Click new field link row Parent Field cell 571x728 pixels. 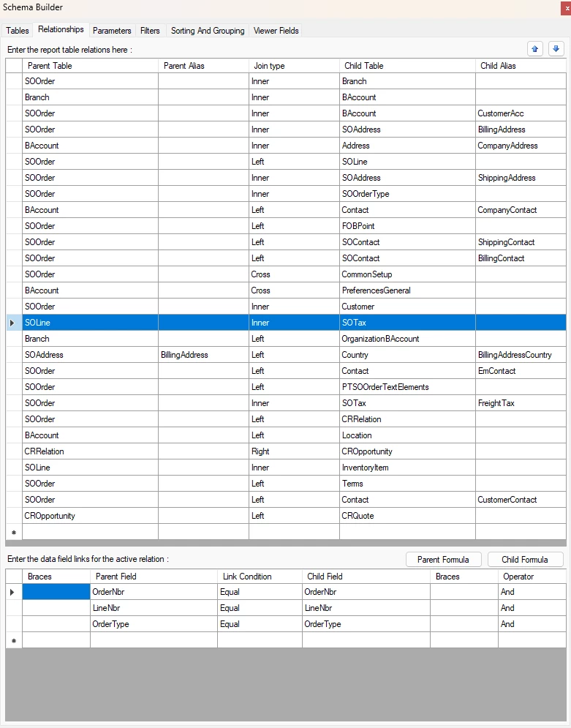154,640
